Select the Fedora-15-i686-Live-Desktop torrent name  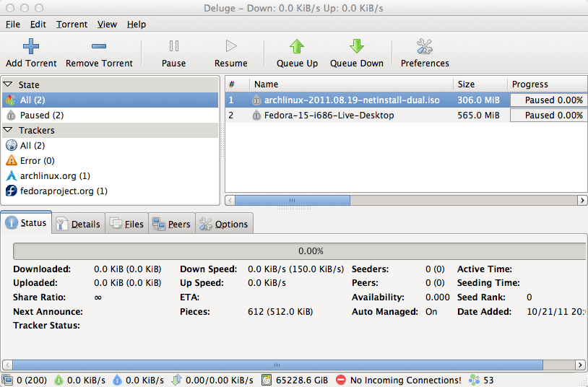tap(329, 115)
